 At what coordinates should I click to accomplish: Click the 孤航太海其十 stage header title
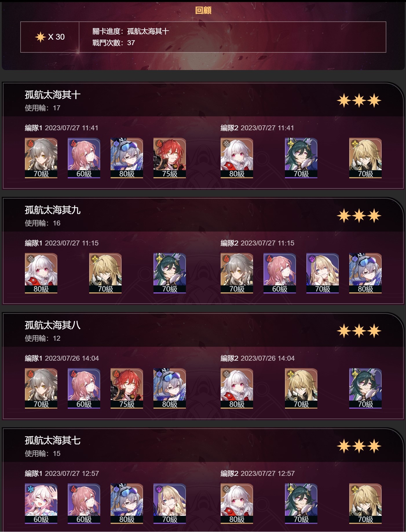pos(52,95)
